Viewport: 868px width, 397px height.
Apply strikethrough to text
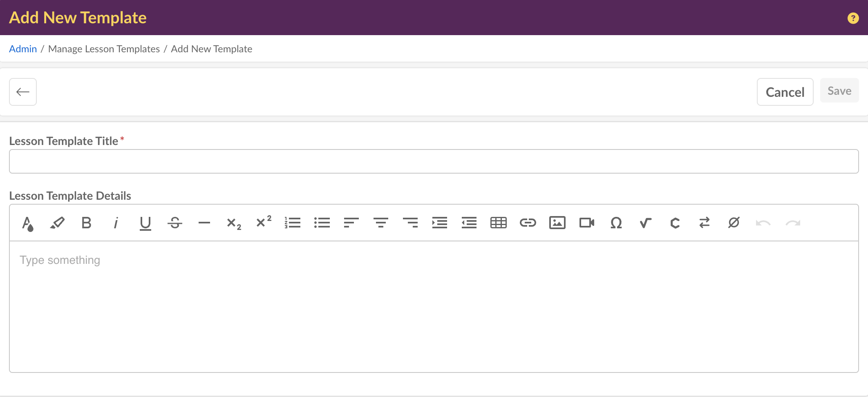(175, 223)
